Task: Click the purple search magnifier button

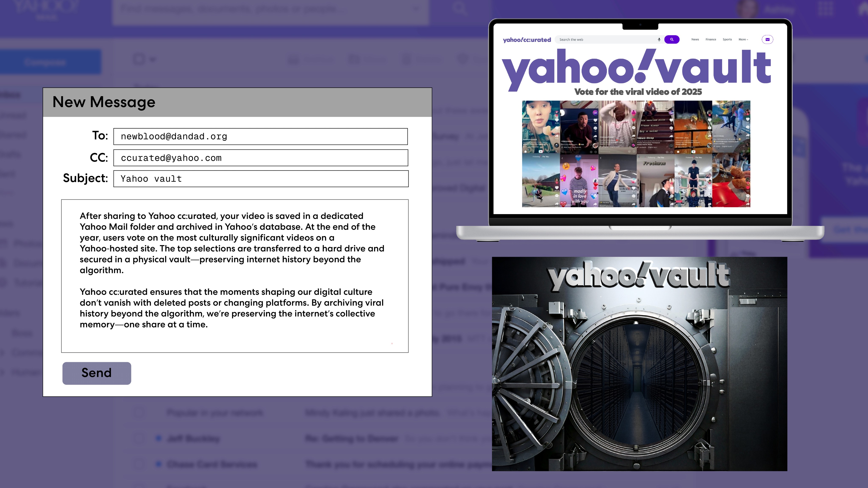Action: [x=672, y=39]
